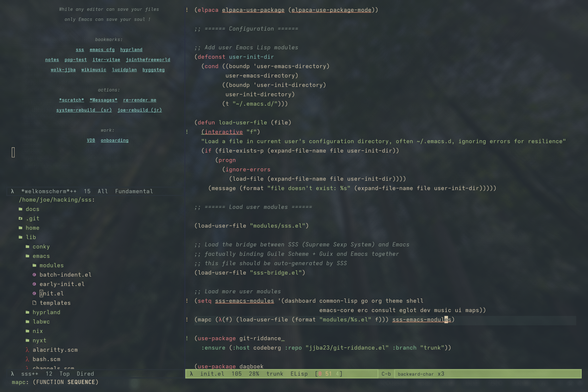Open the lucidplan bookmark link
This screenshot has height=392, width=588.
pyautogui.click(x=124, y=70)
